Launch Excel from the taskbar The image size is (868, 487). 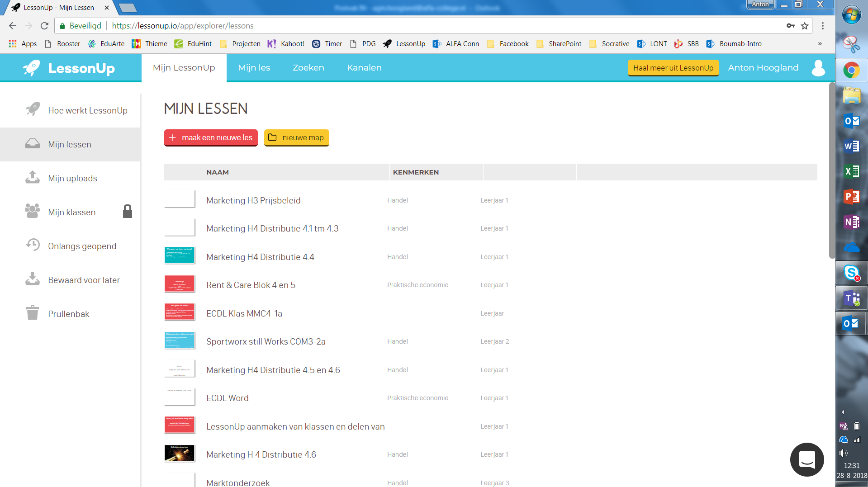click(x=852, y=171)
